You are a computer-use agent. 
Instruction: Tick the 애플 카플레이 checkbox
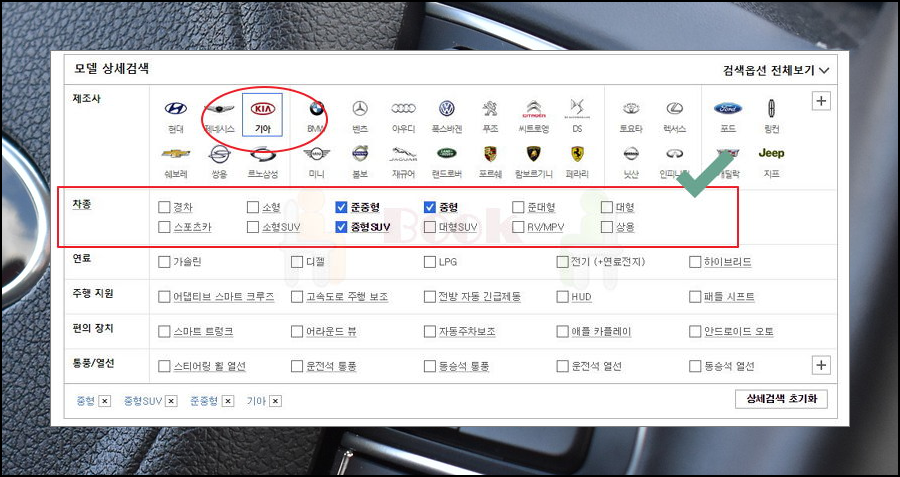pos(562,332)
